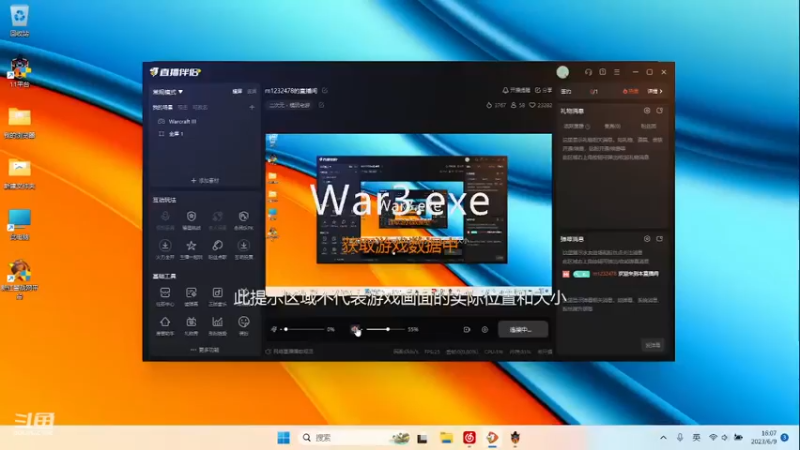Open the 11平台 desktop shortcut
The image size is (800, 450).
pos(19,71)
